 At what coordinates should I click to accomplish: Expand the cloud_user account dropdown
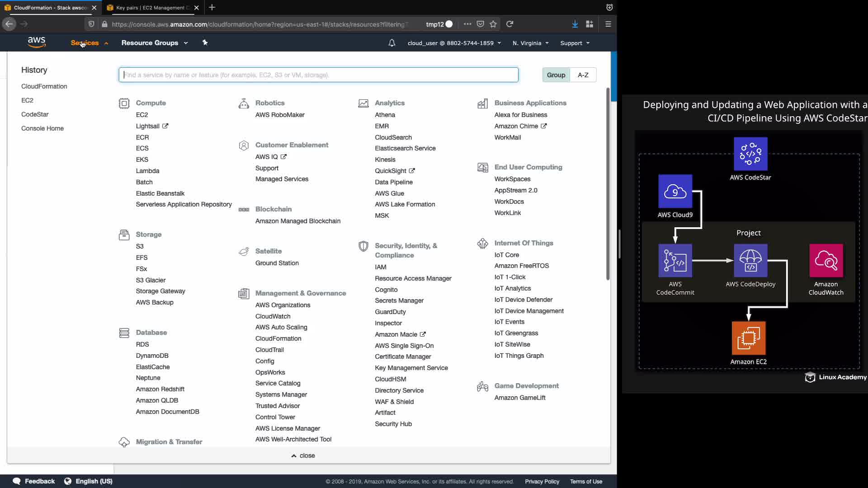(454, 43)
